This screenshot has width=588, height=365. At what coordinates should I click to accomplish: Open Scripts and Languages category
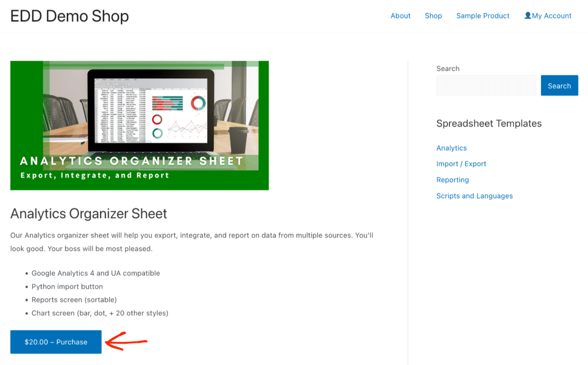474,196
